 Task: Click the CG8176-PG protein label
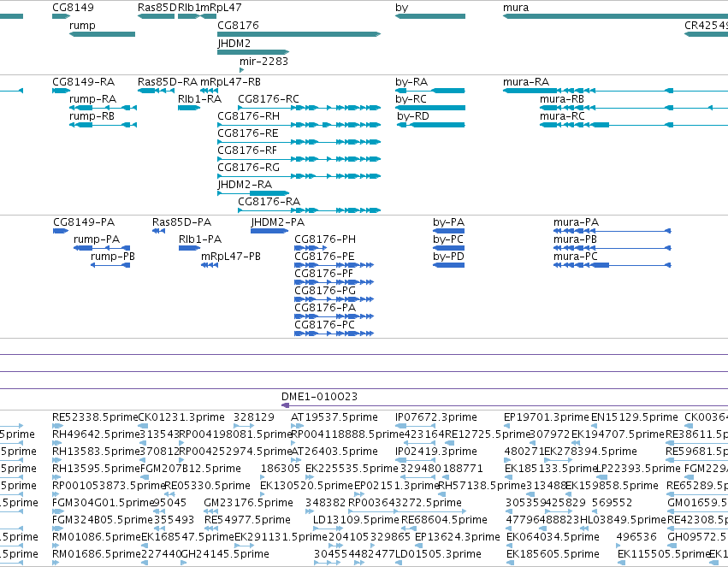[x=325, y=291]
